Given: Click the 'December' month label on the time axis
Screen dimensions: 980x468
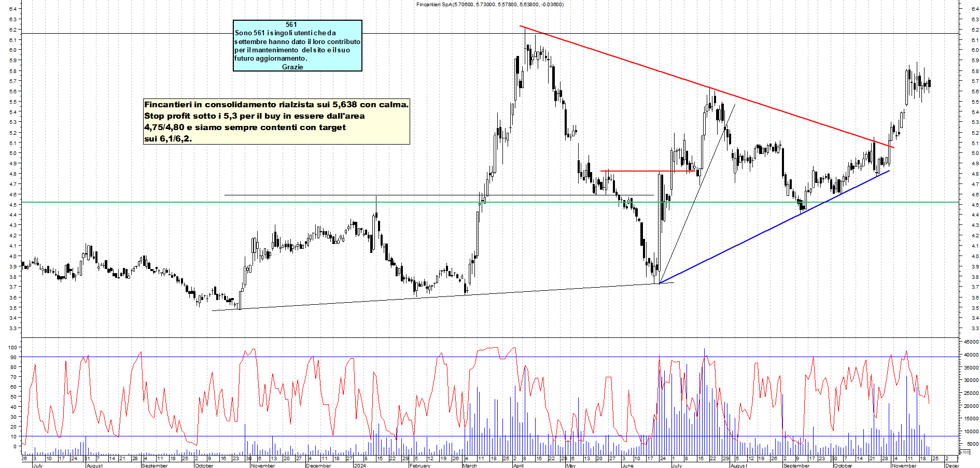Looking at the screenshot, I should coord(318,465).
